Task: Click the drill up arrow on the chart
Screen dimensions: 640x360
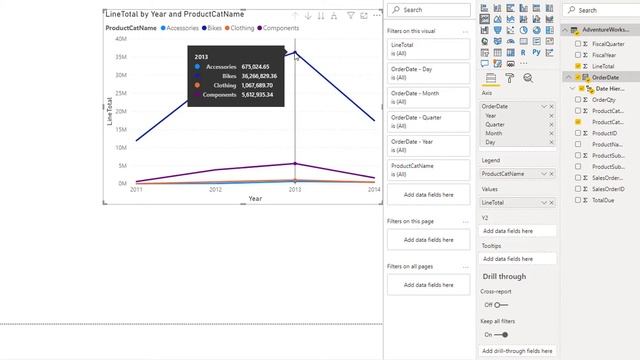Action: click(x=295, y=16)
